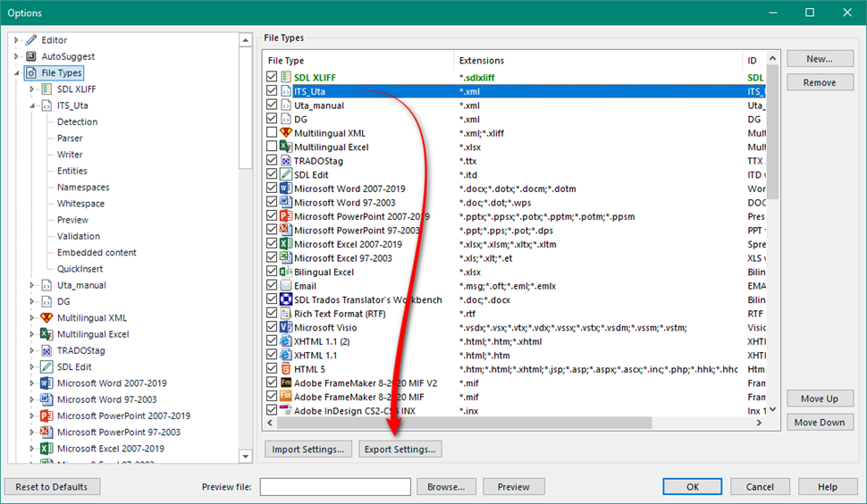Image resolution: width=867 pixels, height=504 pixels.
Task: Click Microsoft PowerPoint 2007-2019 icon in tree
Action: pyautogui.click(x=47, y=416)
